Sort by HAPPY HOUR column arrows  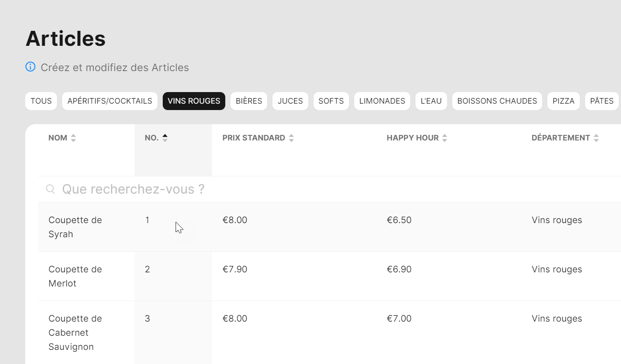tap(445, 138)
